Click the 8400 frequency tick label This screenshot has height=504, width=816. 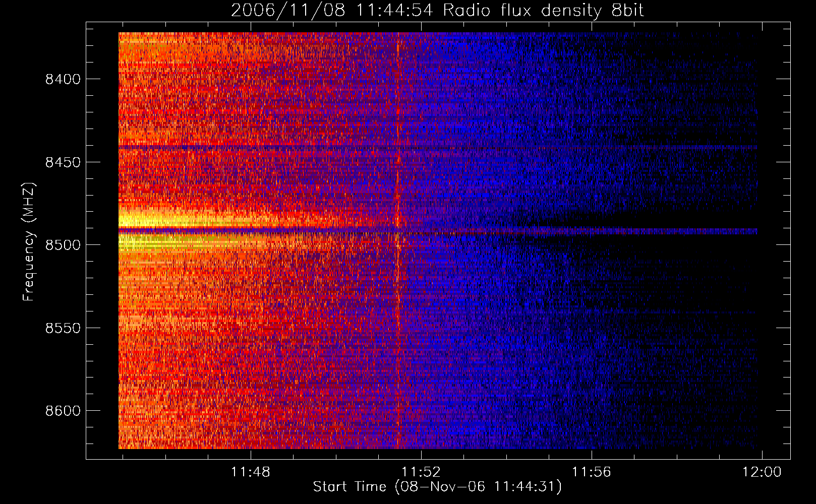[63, 79]
